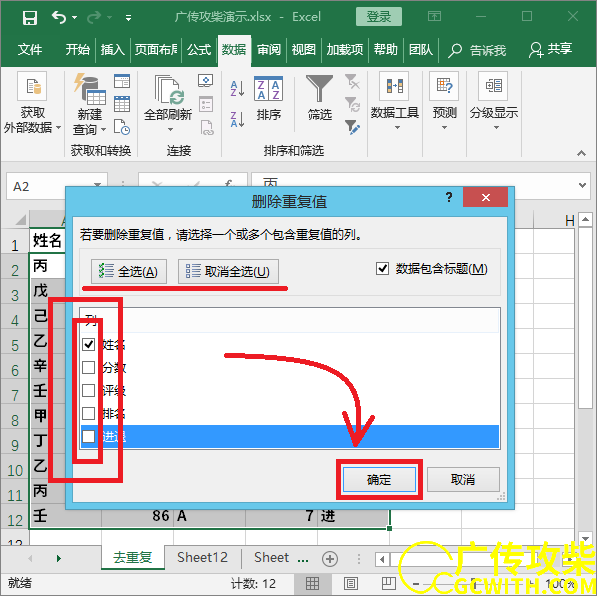Click the Advanced filter icon
The height and width of the screenshot is (596, 597).
click(352, 127)
